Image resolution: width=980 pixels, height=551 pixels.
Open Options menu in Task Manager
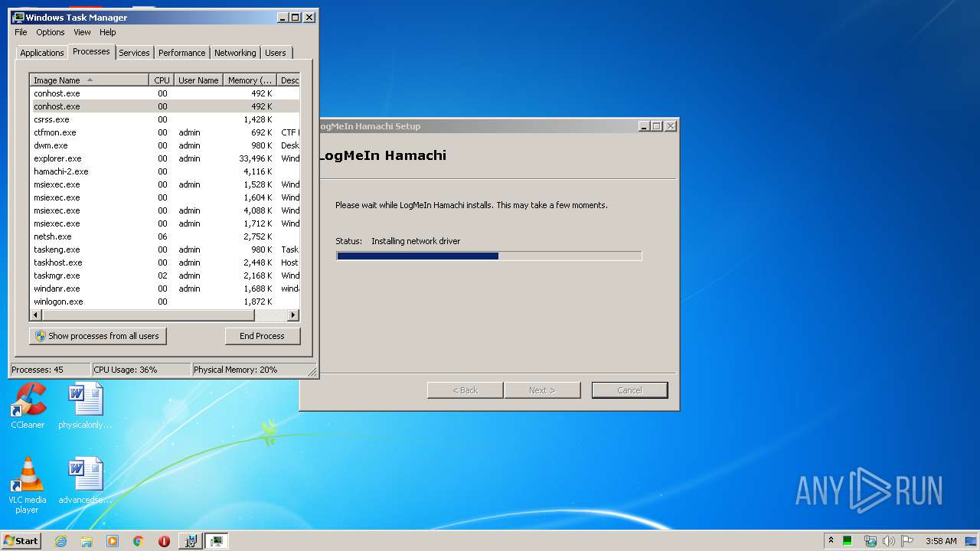point(51,32)
